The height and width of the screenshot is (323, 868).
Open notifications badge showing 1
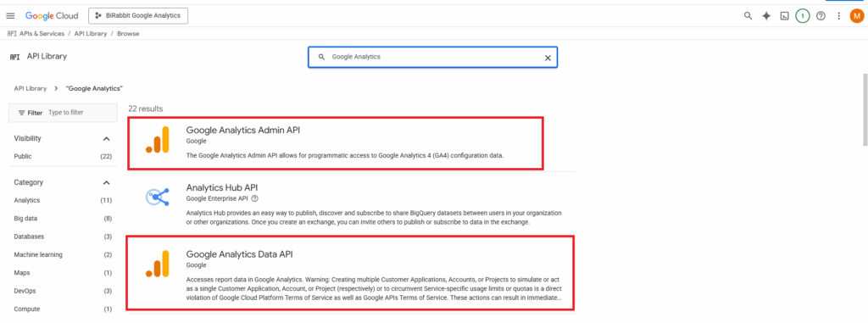coord(803,15)
